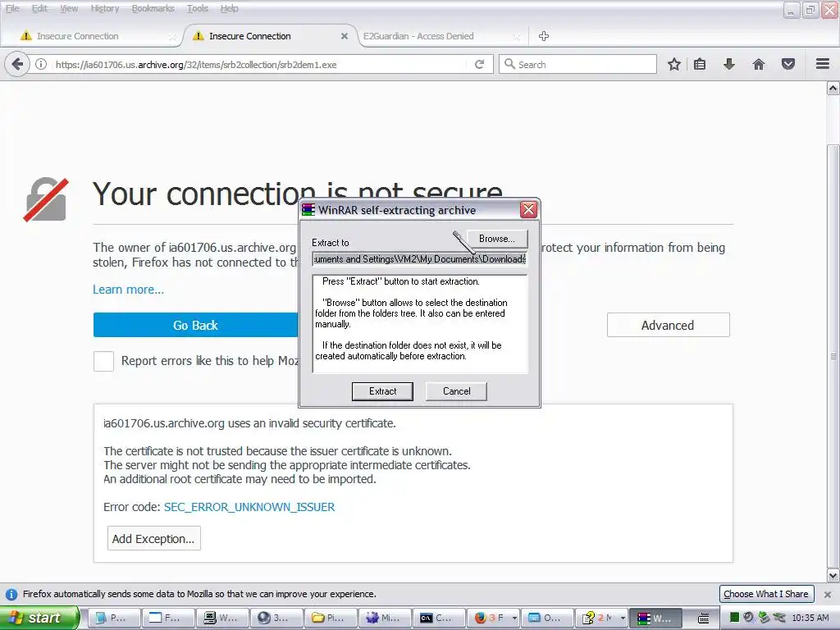
Task: Open the Bookmarks menu
Action: coord(153,8)
